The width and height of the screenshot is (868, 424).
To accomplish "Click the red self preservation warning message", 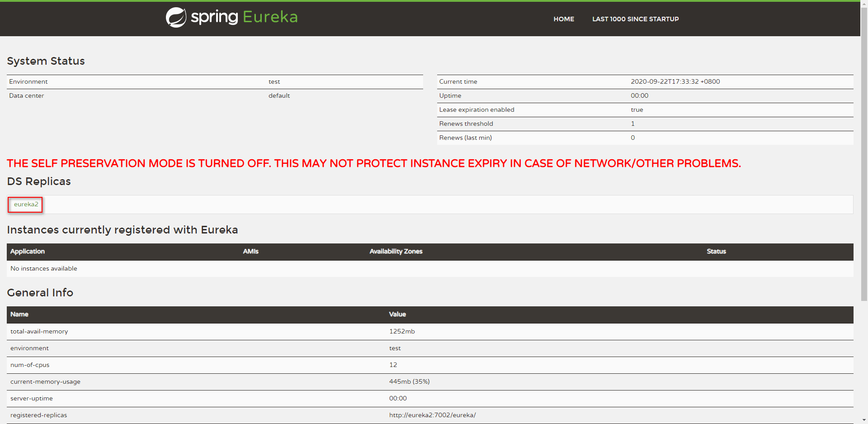I will 374,163.
